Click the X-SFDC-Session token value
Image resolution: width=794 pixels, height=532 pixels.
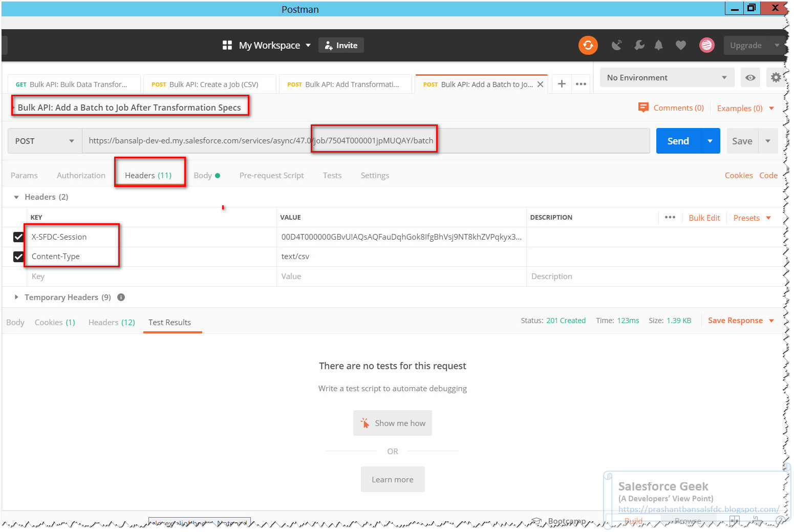point(401,237)
